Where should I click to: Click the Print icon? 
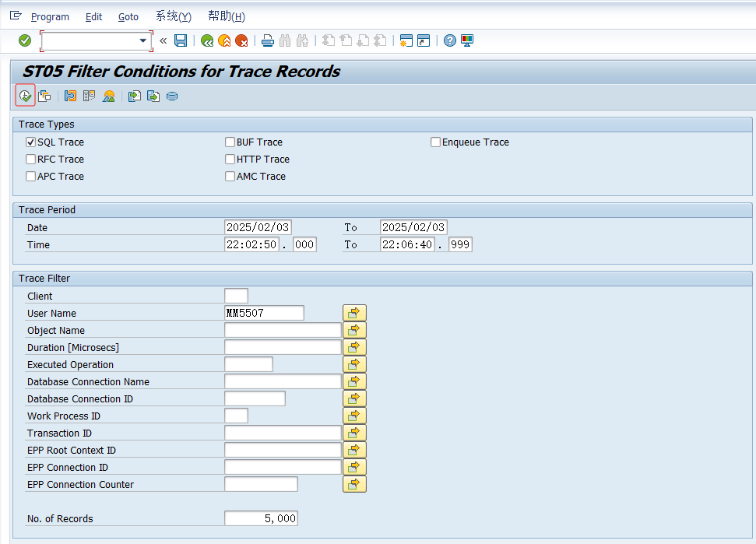(x=267, y=40)
